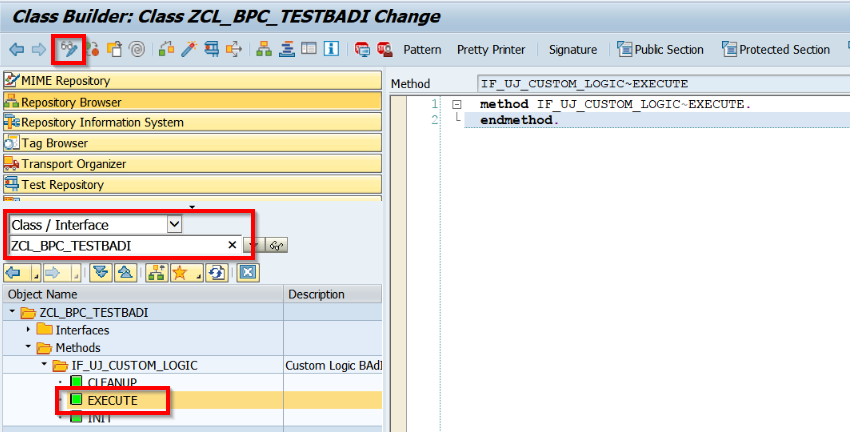This screenshot has width=850, height=432.
Task: Click the Display Navigation Window icon
Action: (x=287, y=49)
